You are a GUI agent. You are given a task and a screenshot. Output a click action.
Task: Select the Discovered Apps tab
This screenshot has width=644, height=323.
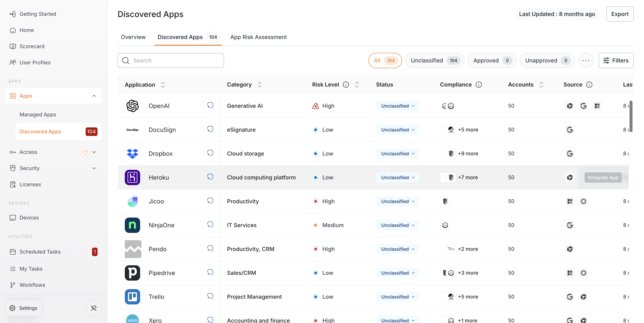pos(188,37)
